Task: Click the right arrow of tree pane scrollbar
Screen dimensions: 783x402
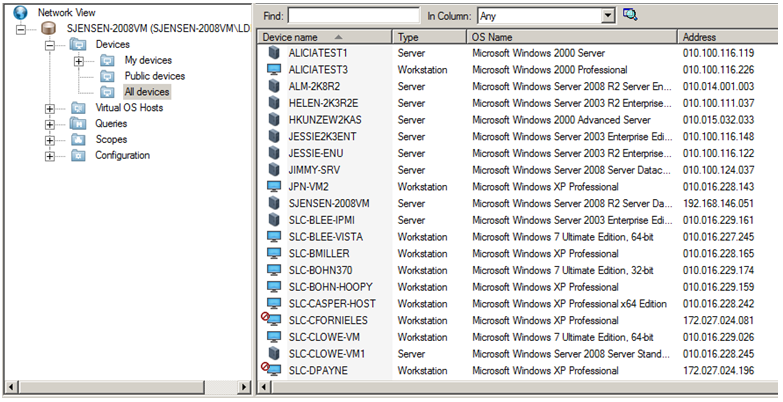Action: pos(244,387)
